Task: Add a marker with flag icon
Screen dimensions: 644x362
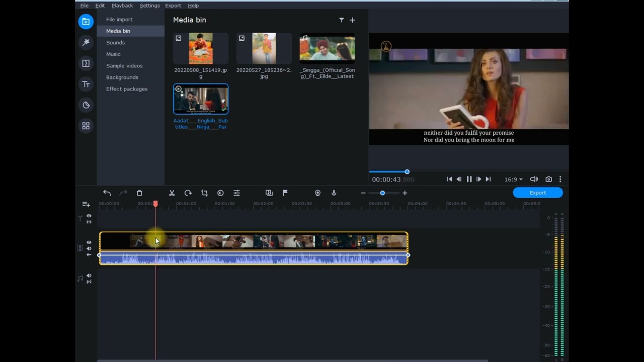Action: pyautogui.click(x=285, y=193)
